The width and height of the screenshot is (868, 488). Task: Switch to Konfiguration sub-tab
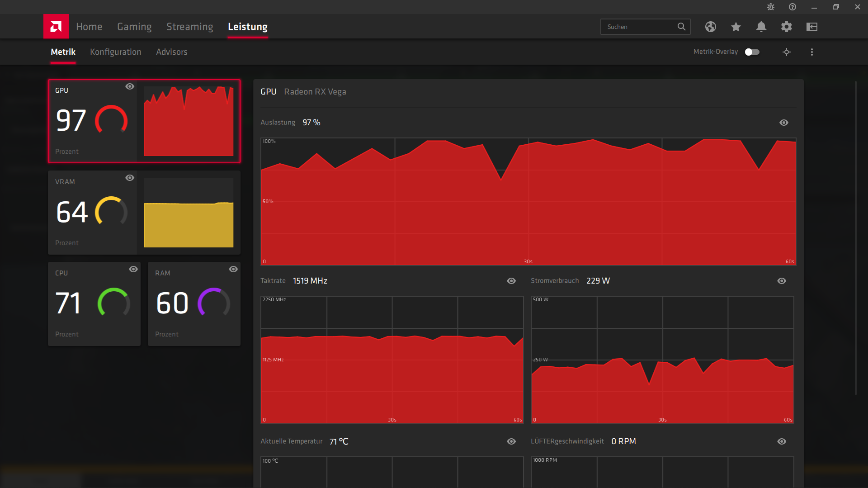tap(116, 52)
